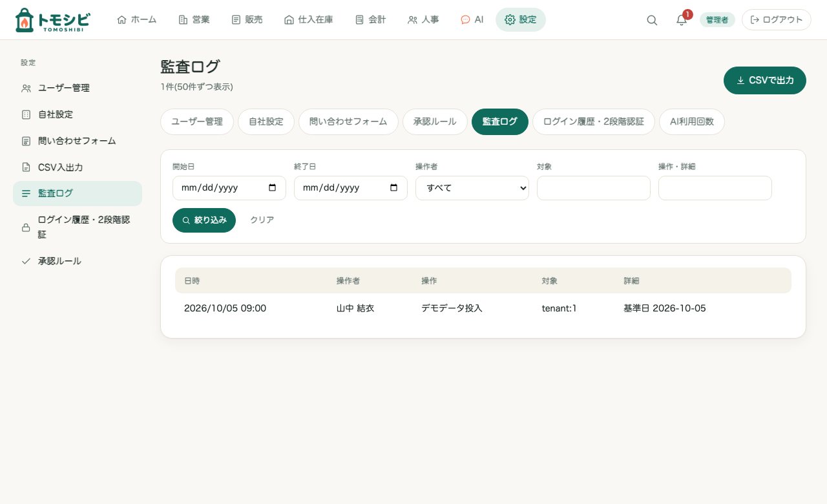
Task: Click the download icon on CSVで出力
Action: [740, 80]
